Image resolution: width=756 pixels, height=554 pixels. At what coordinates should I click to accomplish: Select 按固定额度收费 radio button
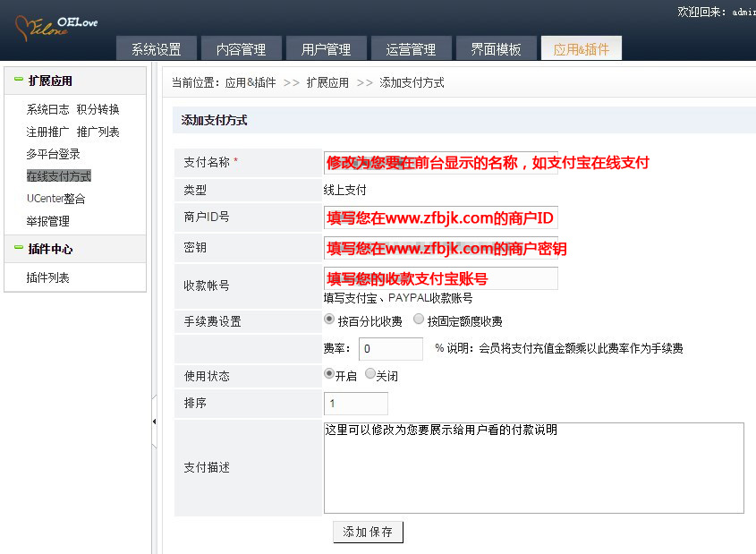pyautogui.click(x=419, y=320)
